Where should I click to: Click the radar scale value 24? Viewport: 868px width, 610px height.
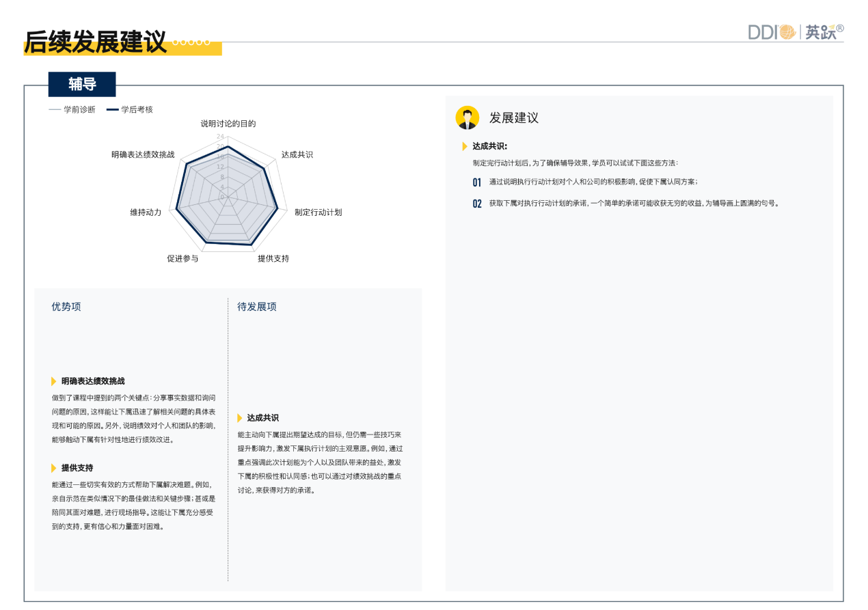220,137
